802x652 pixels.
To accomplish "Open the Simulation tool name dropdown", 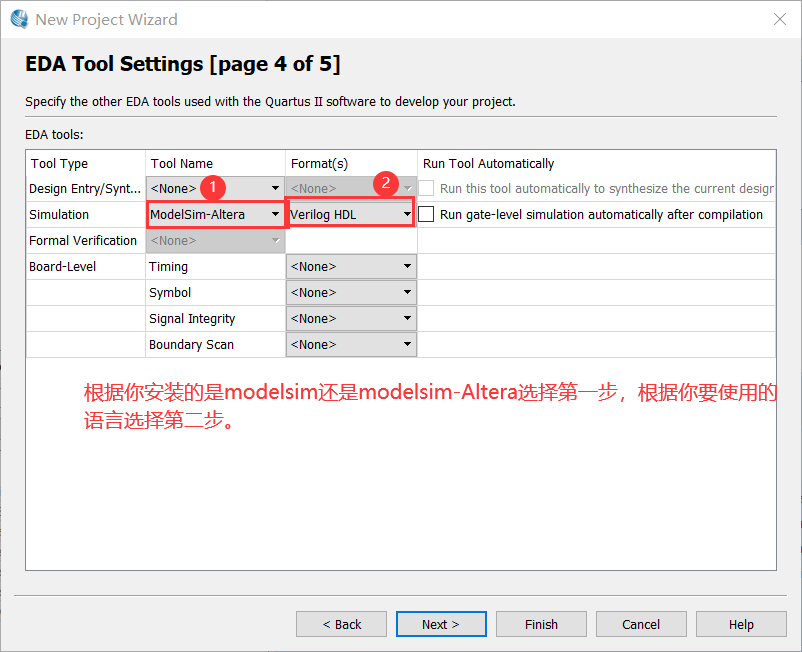I will 215,214.
